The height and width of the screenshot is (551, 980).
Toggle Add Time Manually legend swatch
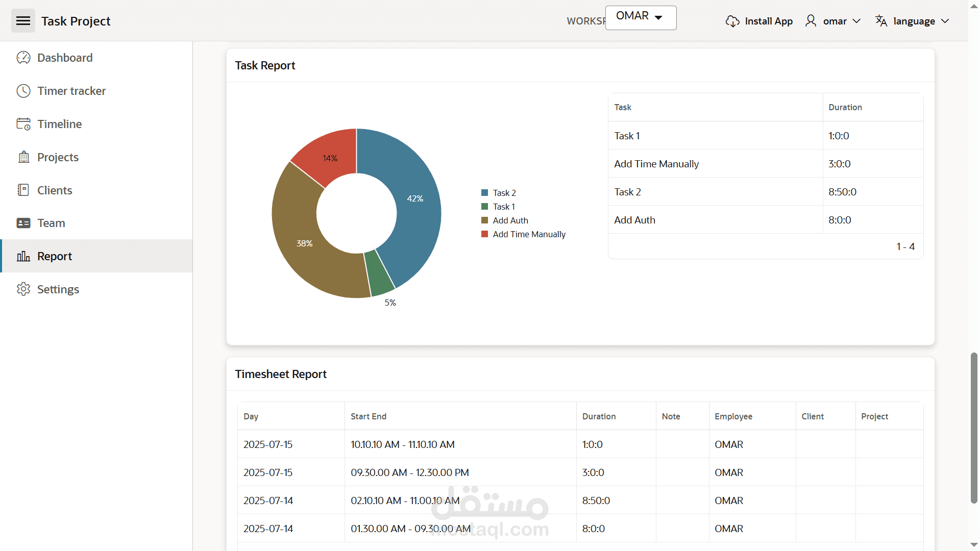[x=484, y=234]
